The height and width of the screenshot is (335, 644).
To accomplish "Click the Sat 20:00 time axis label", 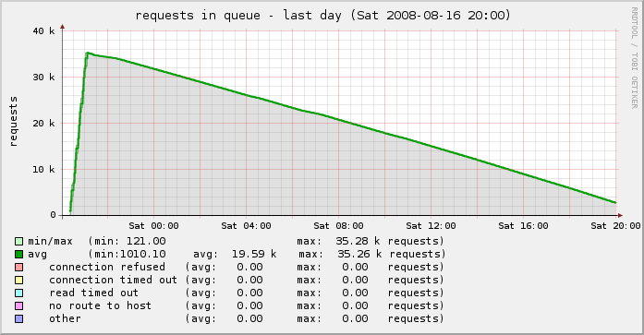I will click(615, 226).
